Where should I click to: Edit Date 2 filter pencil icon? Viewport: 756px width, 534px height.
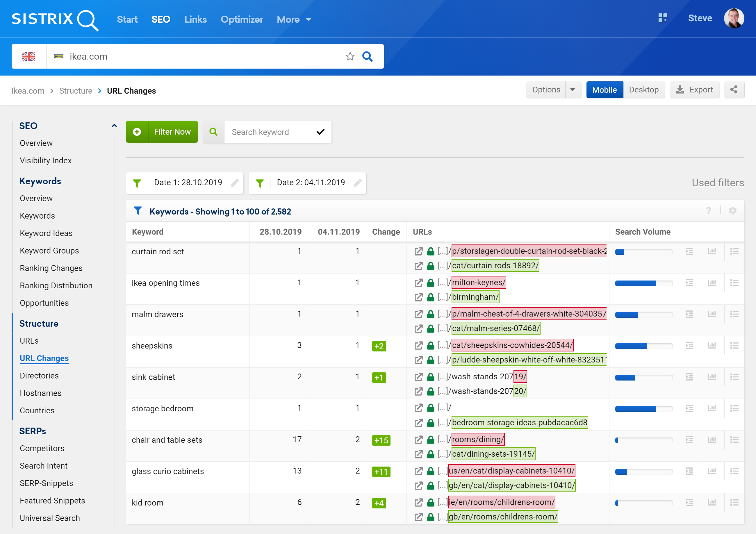pyautogui.click(x=358, y=183)
